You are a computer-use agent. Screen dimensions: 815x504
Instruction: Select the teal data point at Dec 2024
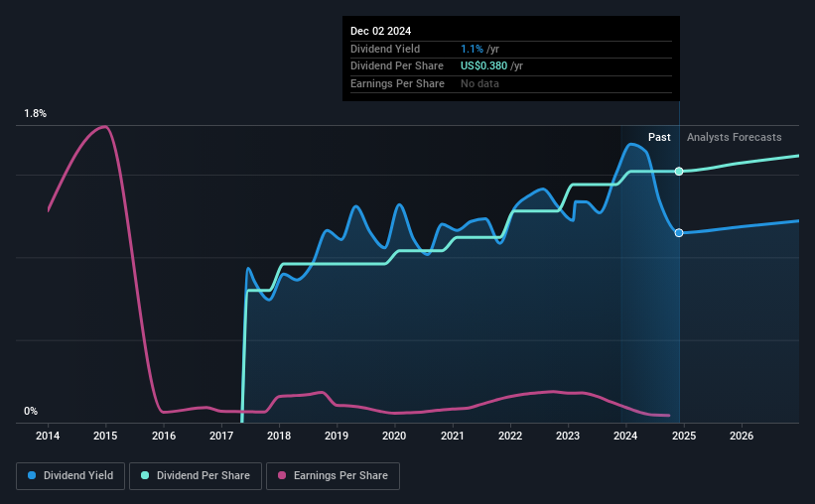point(679,172)
